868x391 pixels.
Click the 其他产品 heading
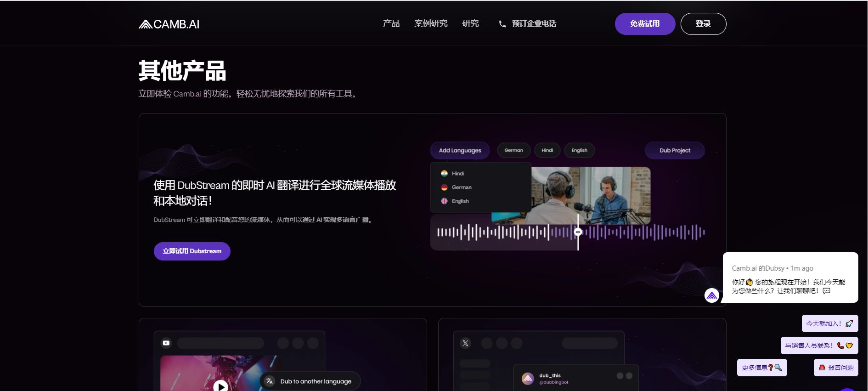182,71
